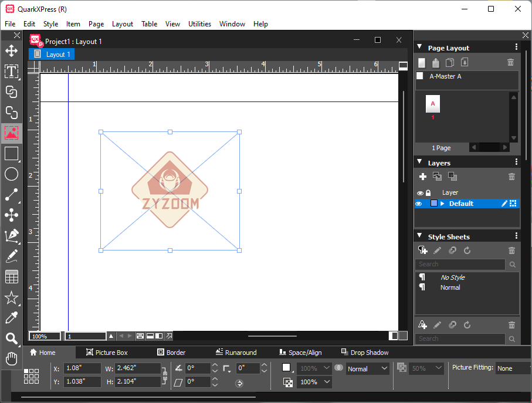The width and height of the screenshot is (532, 403).
Task: Increase the box angle with the up stepper
Action: pos(215,365)
